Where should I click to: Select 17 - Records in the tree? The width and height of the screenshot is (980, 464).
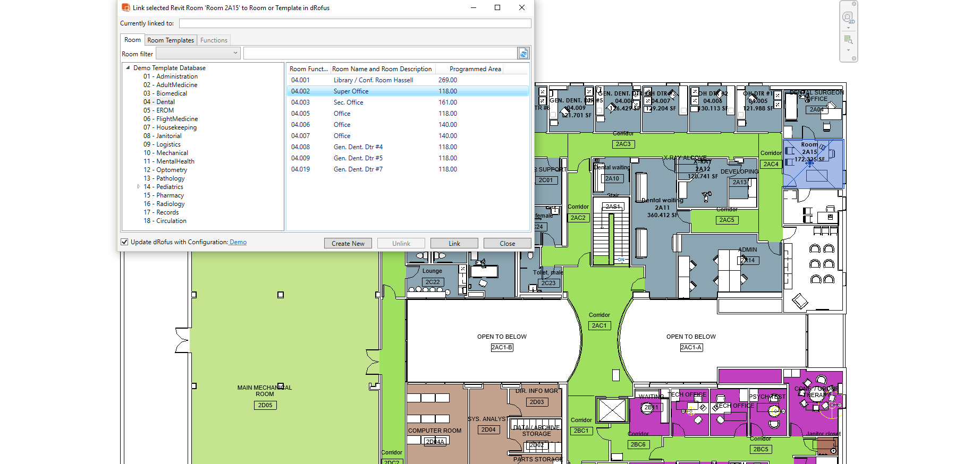click(160, 212)
